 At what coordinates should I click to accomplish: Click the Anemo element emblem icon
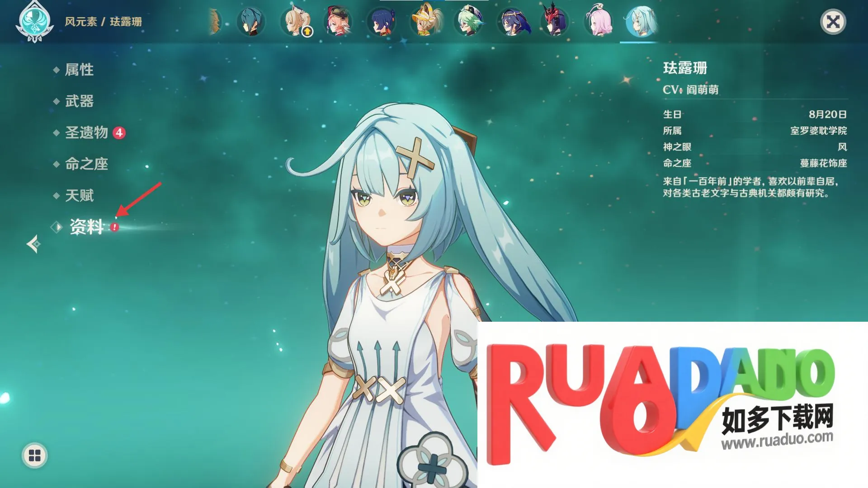(x=34, y=22)
